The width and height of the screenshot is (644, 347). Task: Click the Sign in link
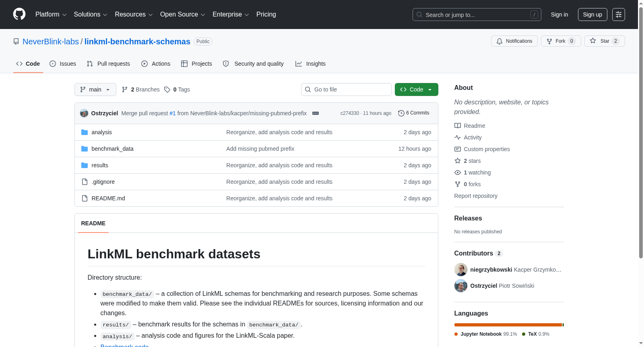click(559, 15)
